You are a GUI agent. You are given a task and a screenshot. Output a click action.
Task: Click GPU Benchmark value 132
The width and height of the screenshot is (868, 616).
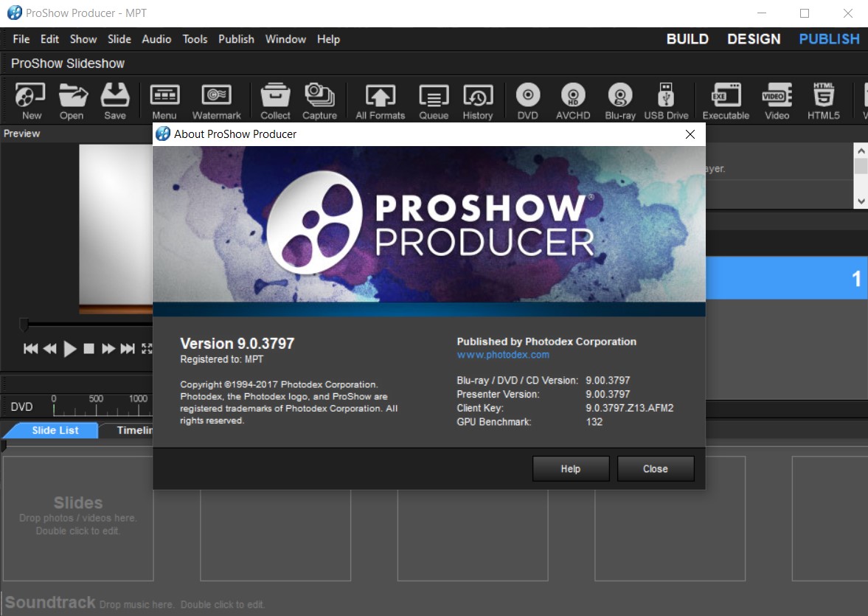coord(594,421)
